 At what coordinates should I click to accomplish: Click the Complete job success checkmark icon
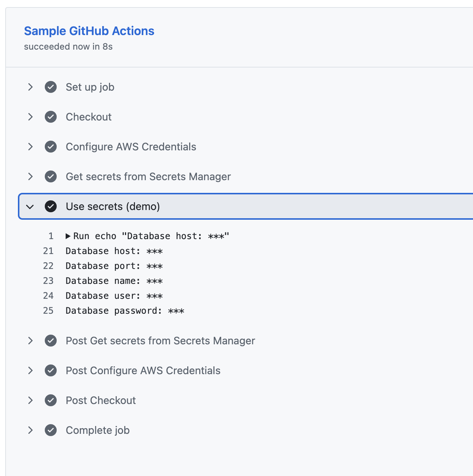(x=51, y=430)
